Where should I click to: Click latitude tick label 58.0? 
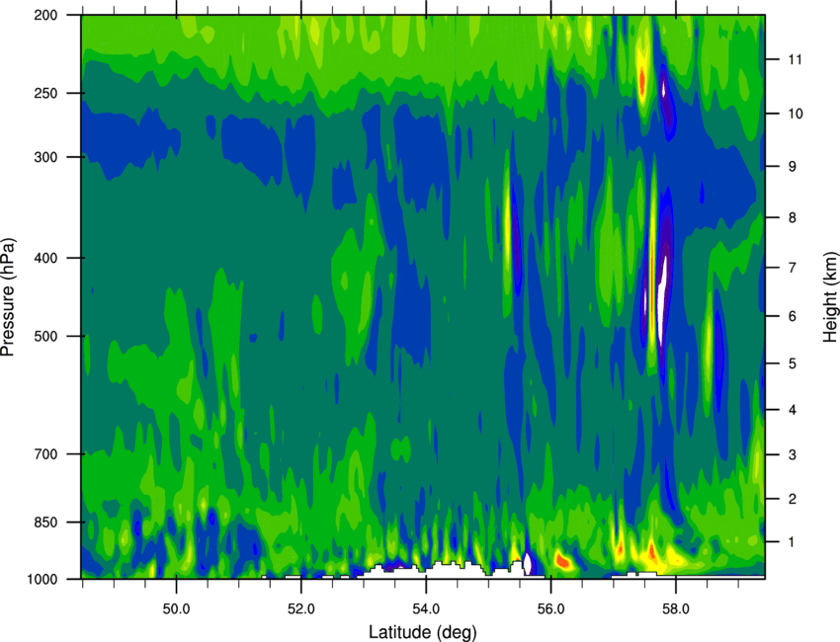[x=676, y=609]
